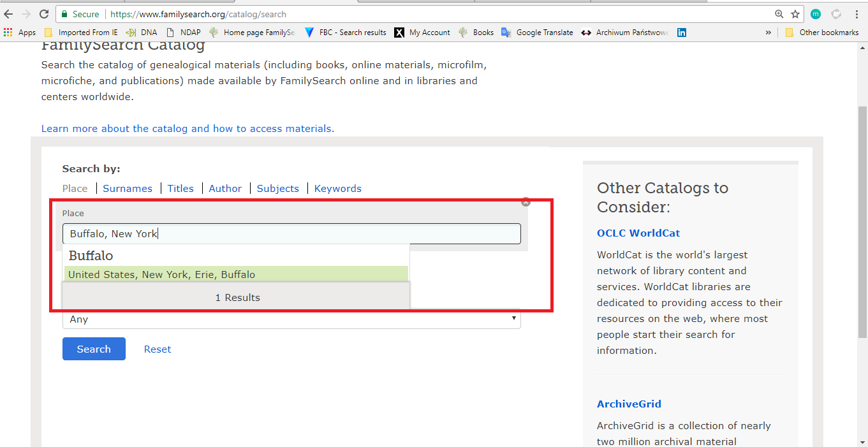868x447 pixels.
Task: Clear Place field with small X icon
Action: pyautogui.click(x=526, y=202)
